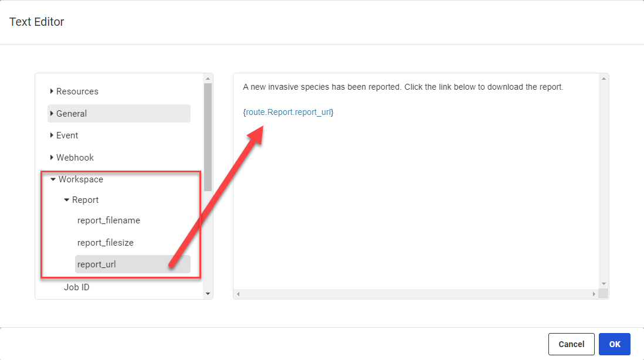
Task: Collapse the Workspace node arrow
Action: tap(53, 179)
